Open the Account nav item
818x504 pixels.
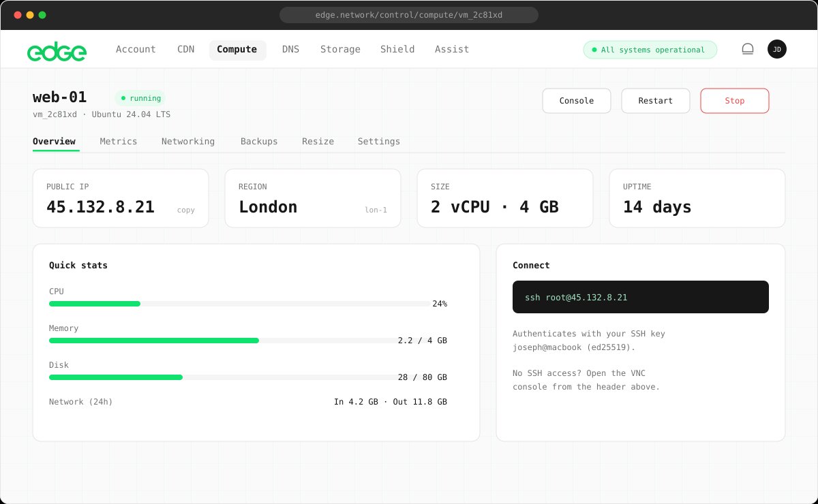pyautogui.click(x=136, y=50)
